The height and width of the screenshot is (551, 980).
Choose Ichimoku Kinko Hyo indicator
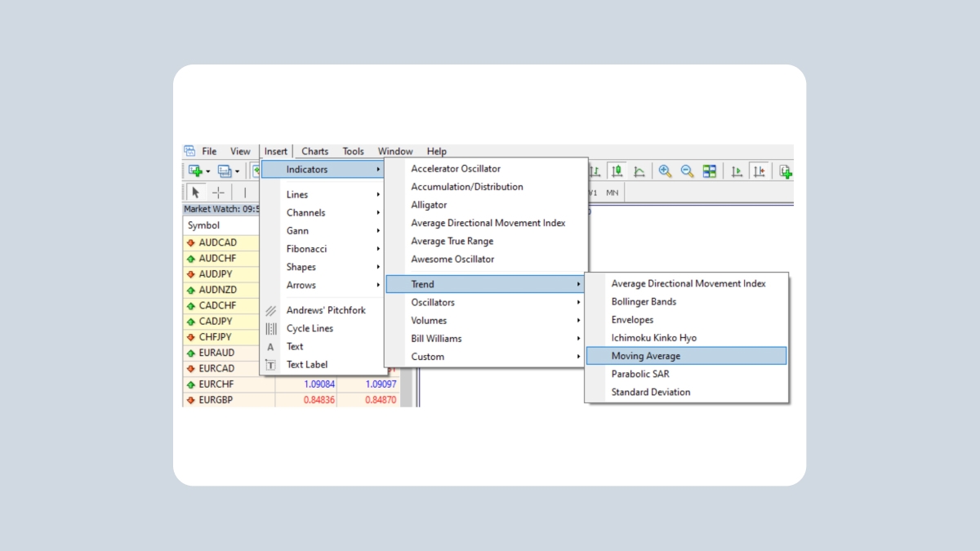click(686, 338)
